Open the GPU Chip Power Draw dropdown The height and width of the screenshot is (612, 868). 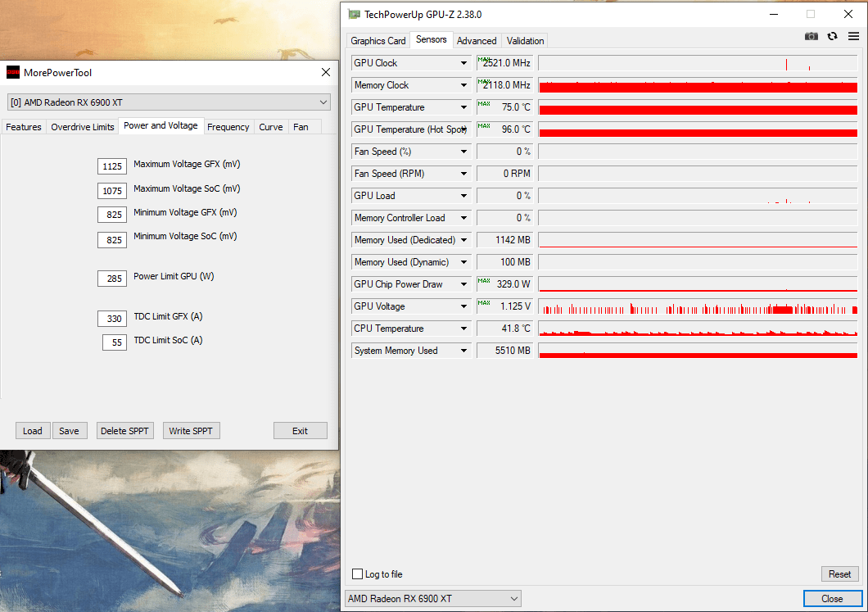pyautogui.click(x=463, y=284)
